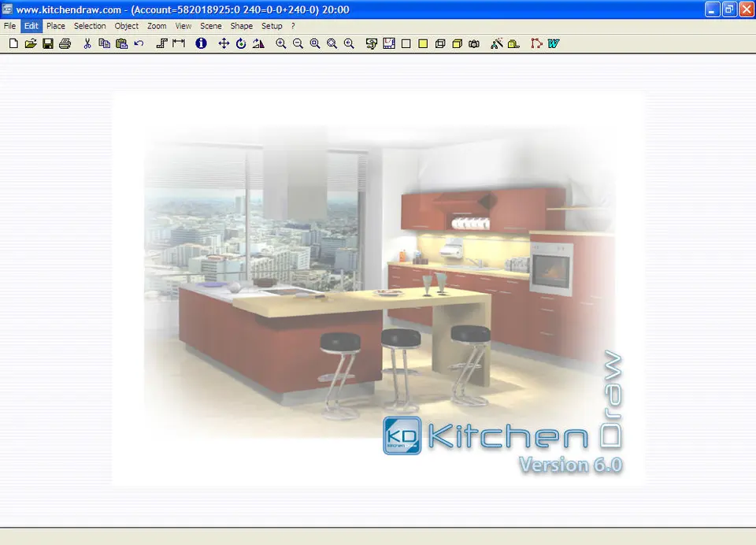Viewport: 756px width, 545px height.
Task: Click the yellow square view icon
Action: (423, 44)
